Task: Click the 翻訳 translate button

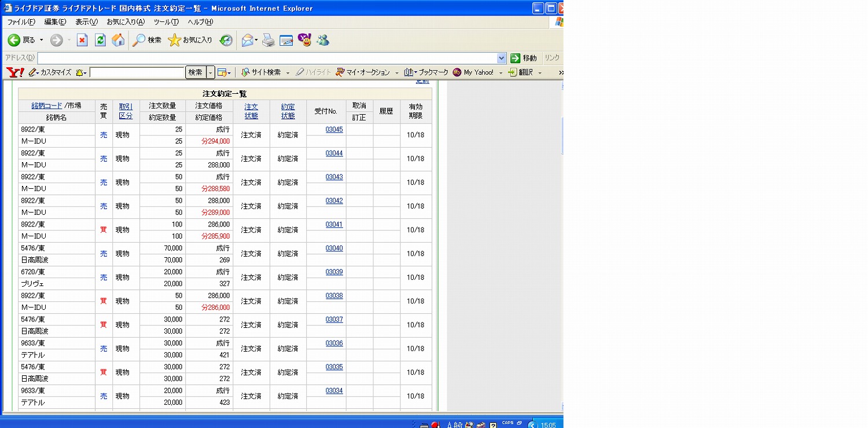Action: click(520, 72)
